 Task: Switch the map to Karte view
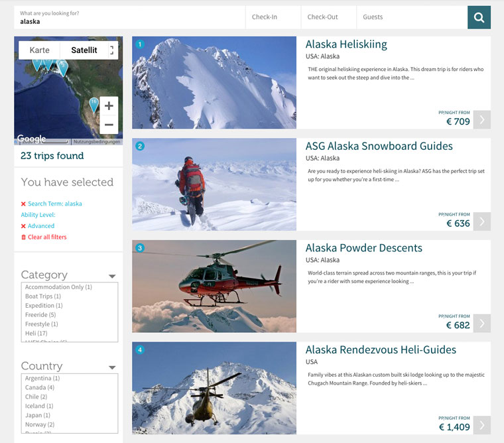(x=40, y=50)
